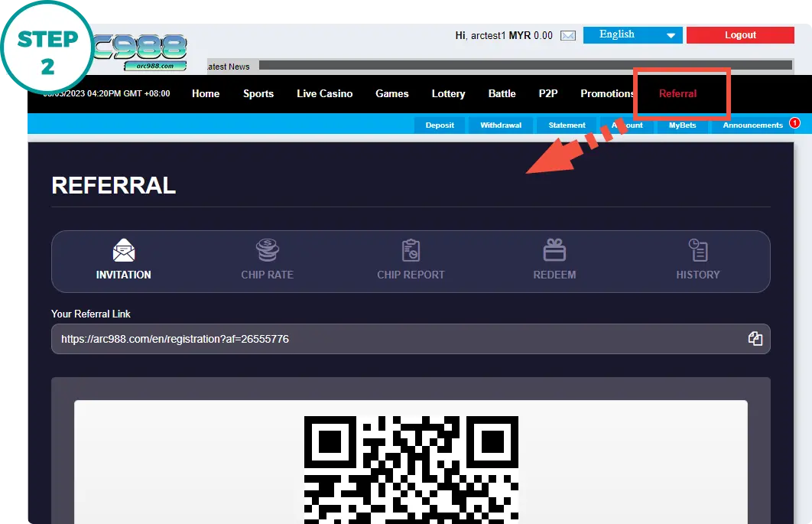Click the envelope messages icon
Image resolution: width=812 pixels, height=524 pixels.
point(567,35)
